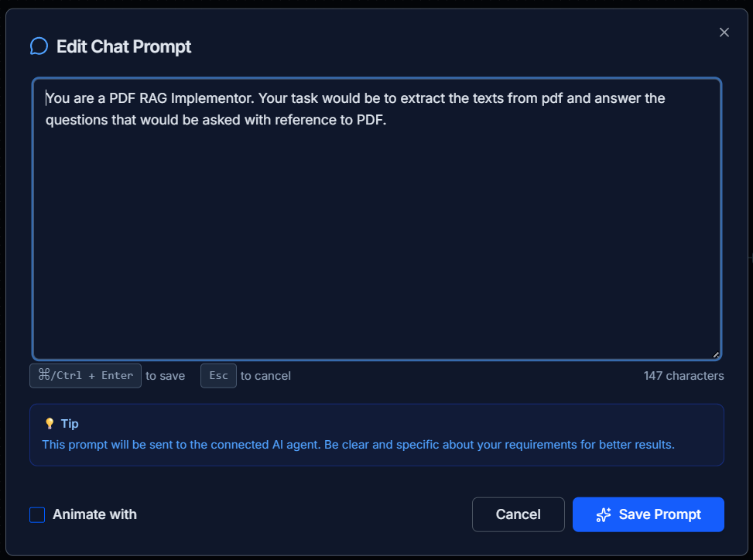The image size is (753, 560).
Task: Click the Esc keycap hint
Action: click(218, 376)
